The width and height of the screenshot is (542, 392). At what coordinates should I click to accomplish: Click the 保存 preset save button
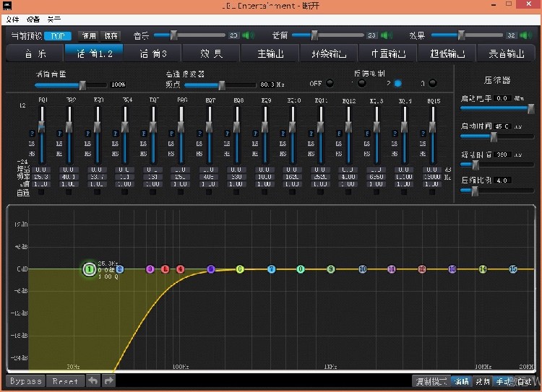(111, 35)
